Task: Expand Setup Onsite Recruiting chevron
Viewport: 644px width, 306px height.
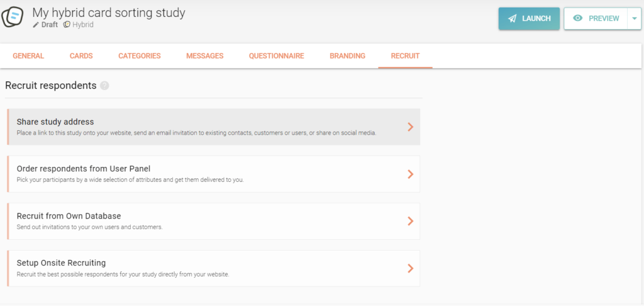Action: pos(410,268)
